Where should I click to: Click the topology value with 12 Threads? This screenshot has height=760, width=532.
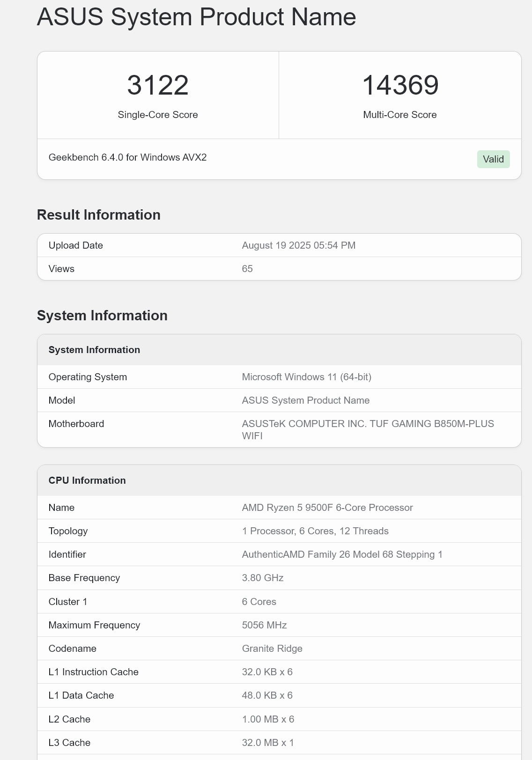(315, 531)
